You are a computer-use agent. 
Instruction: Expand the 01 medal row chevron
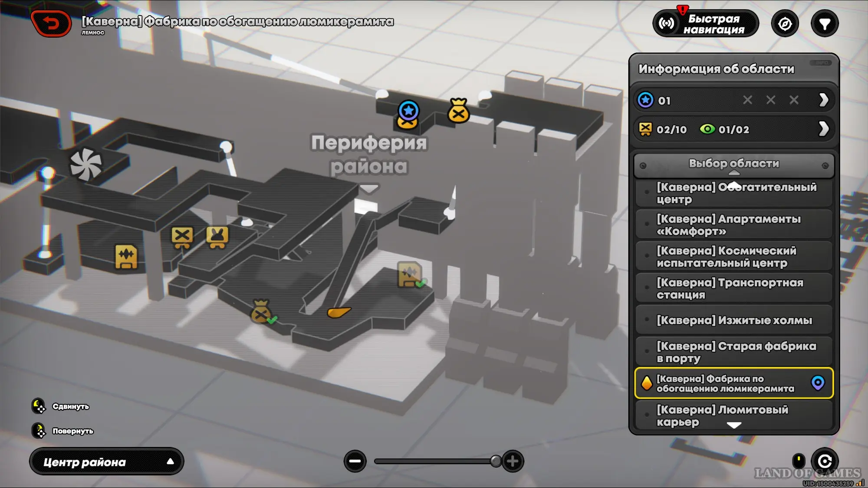pos(823,100)
